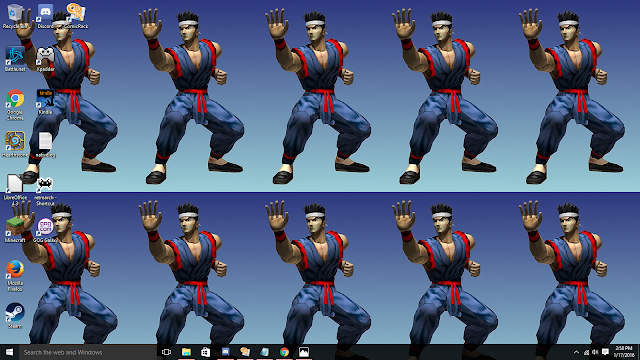Open the Windows Store taskbar icon

point(206,352)
